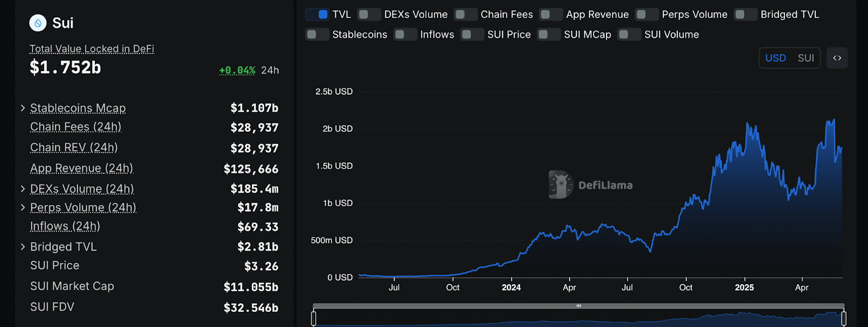This screenshot has width=868, height=327.
Task: Expand the Perps Volume (24h) chevron
Action: click(23, 207)
